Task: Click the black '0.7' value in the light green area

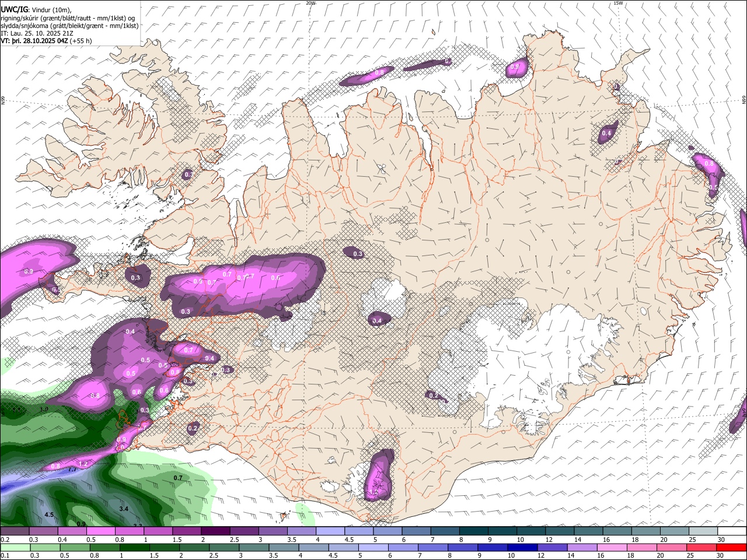Action: (178, 478)
